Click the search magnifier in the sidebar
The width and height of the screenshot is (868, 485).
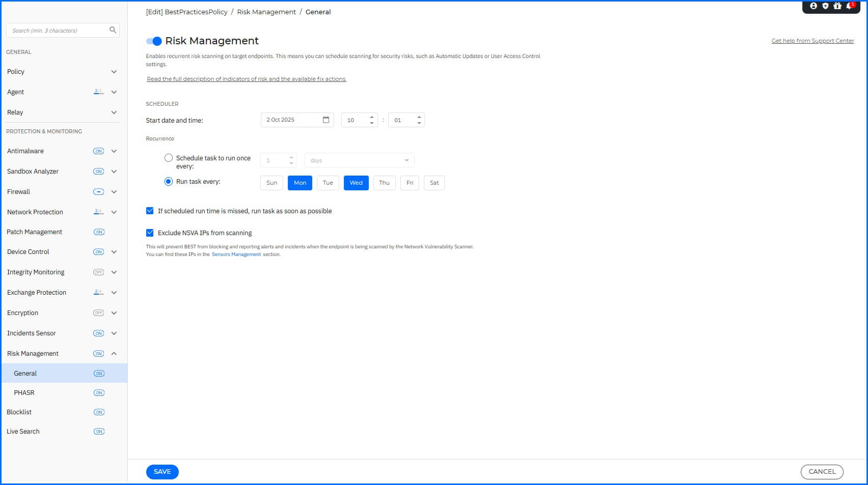113,30
